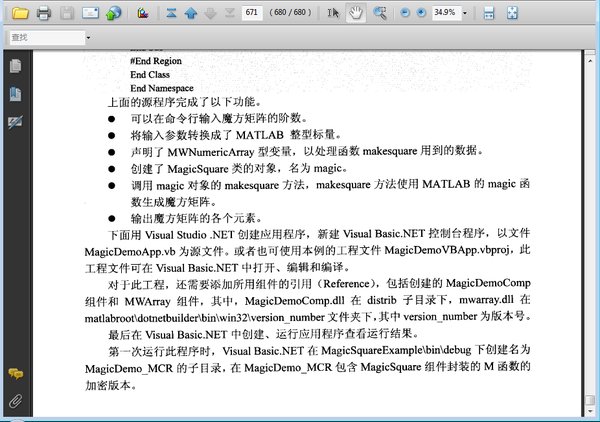
Task: Open the find box options dropdown
Action: point(88,38)
